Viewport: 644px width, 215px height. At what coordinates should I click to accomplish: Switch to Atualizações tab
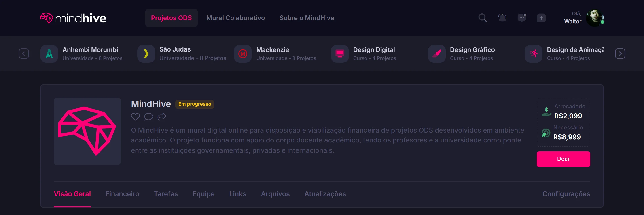pyautogui.click(x=325, y=194)
